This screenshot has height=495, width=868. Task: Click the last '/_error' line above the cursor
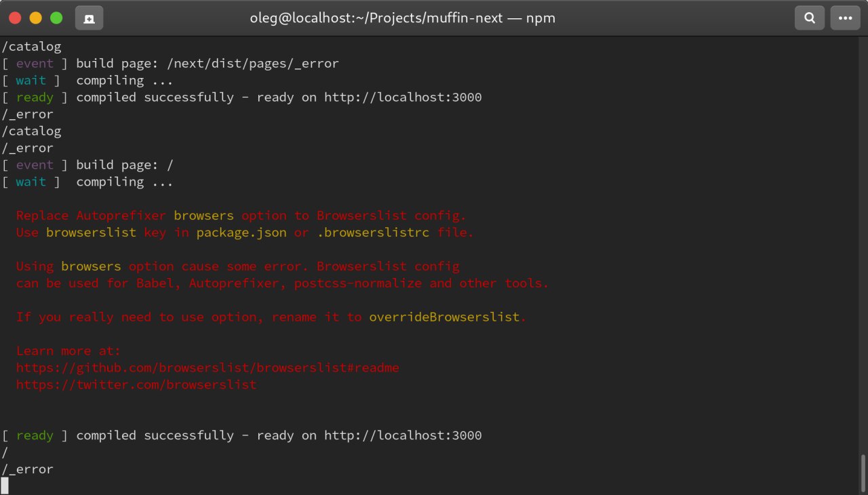coord(27,469)
